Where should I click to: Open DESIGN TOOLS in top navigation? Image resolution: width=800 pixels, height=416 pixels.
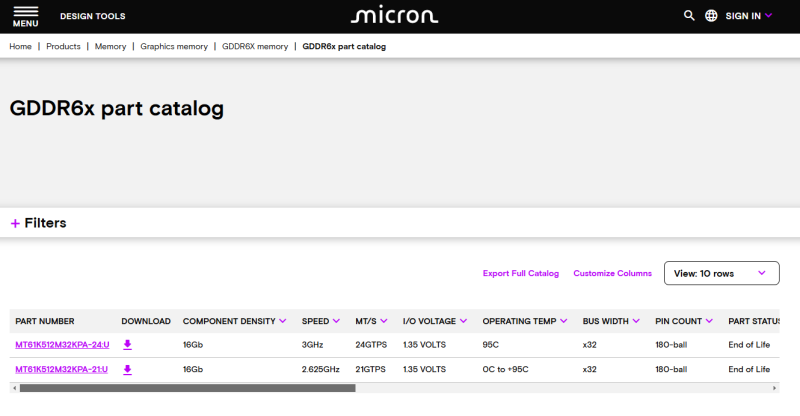tap(93, 16)
